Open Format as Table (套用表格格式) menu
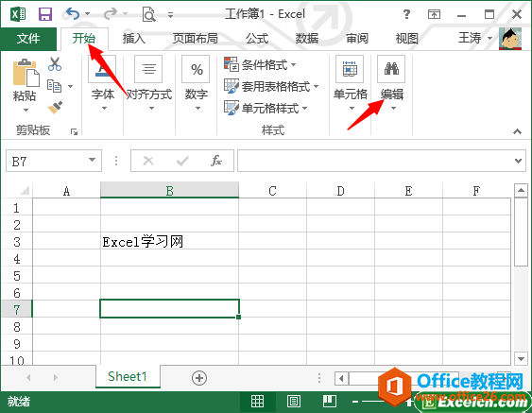Viewport: 532px width, 413px height. coord(271,86)
